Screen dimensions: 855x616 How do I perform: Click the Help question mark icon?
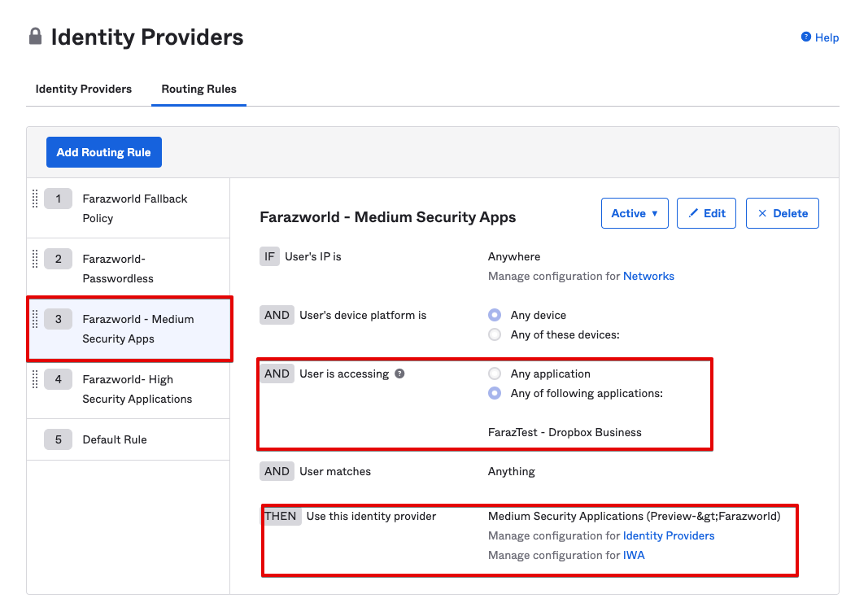(805, 37)
